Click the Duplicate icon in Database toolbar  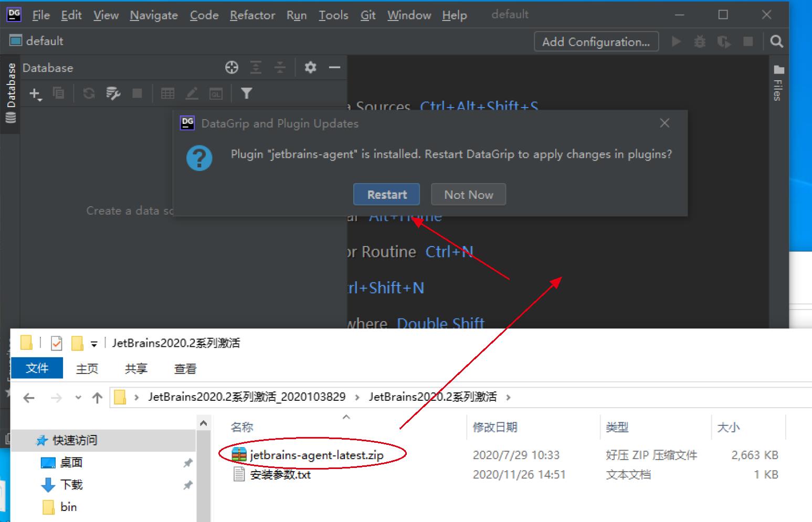[x=58, y=93]
